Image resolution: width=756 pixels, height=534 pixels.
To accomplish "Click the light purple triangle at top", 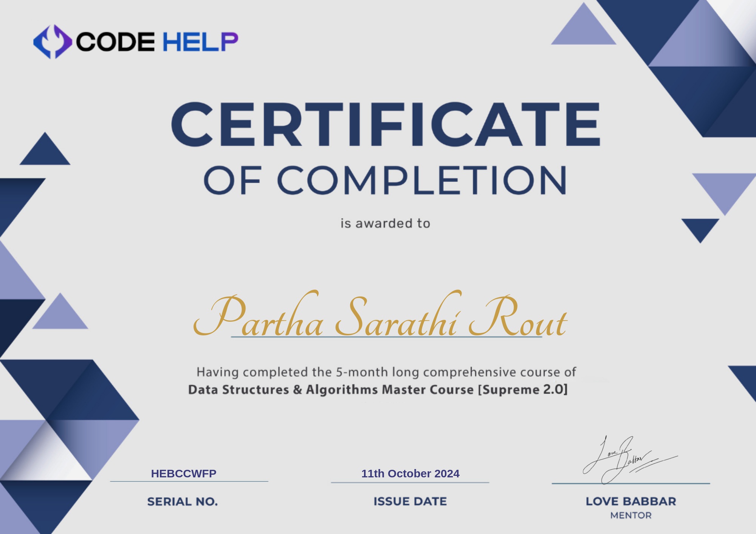I will click(x=584, y=31).
